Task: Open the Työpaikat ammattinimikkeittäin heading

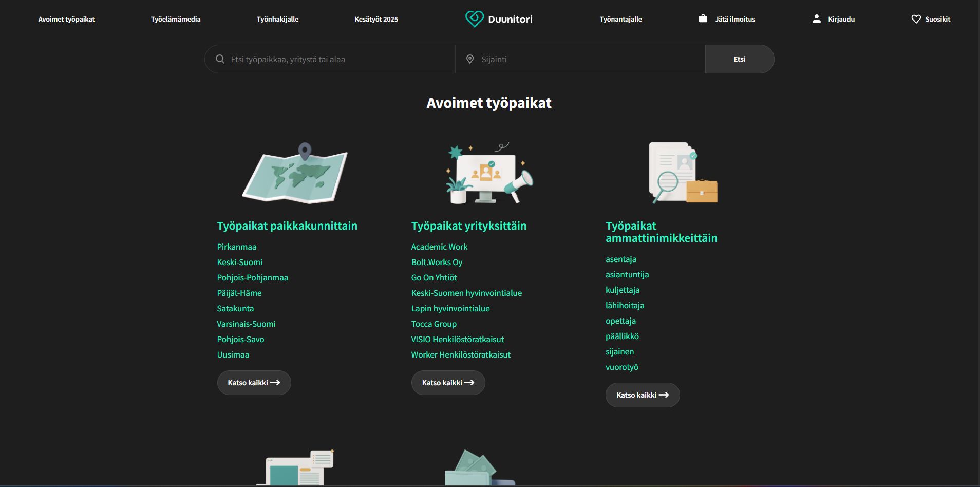Action: click(661, 232)
